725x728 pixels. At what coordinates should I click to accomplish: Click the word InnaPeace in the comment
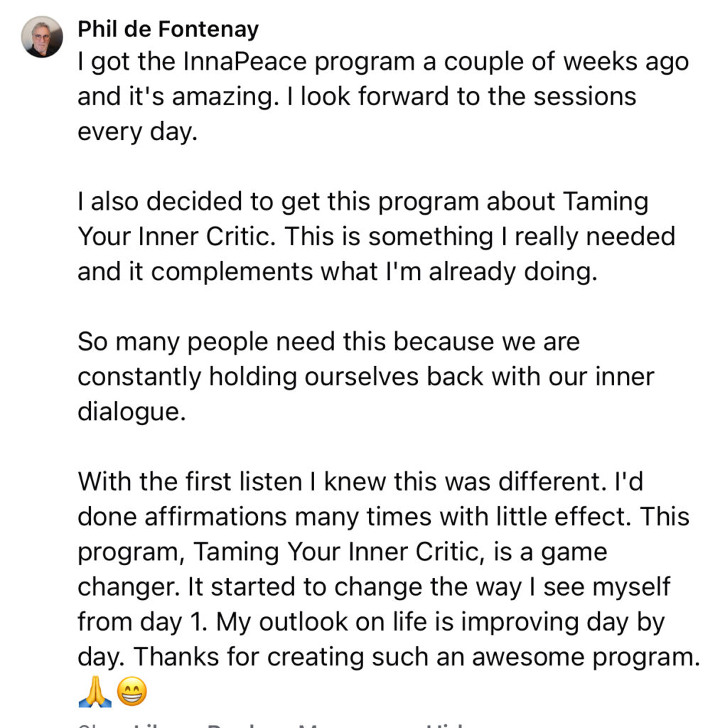coord(245,62)
